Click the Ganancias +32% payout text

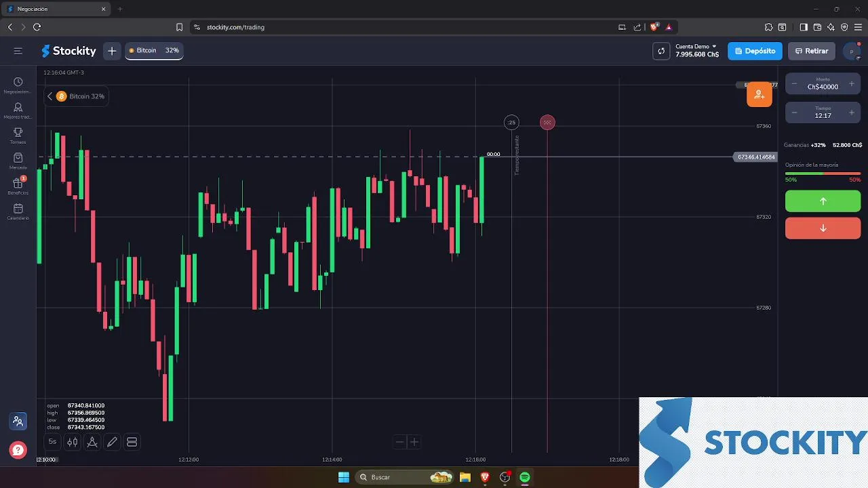(x=805, y=145)
